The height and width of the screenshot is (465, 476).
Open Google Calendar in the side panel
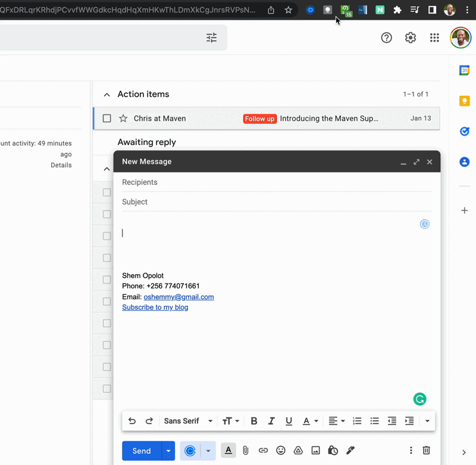coord(464,70)
